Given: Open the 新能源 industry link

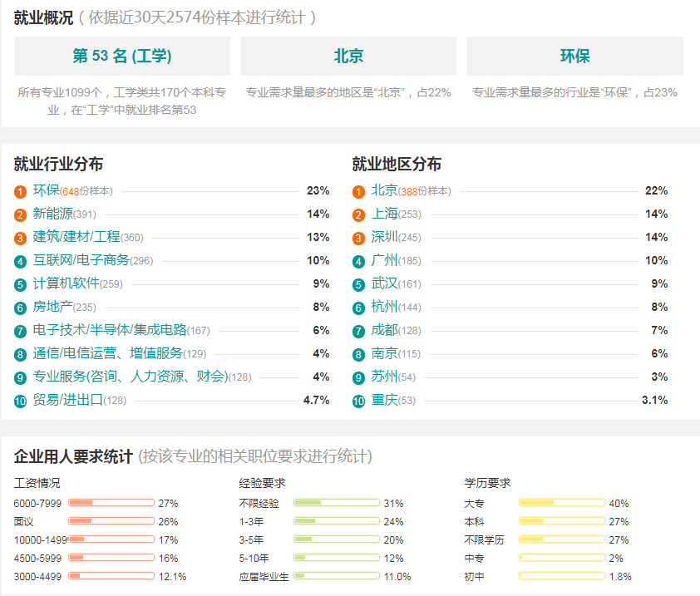Looking at the screenshot, I should click(52, 214).
